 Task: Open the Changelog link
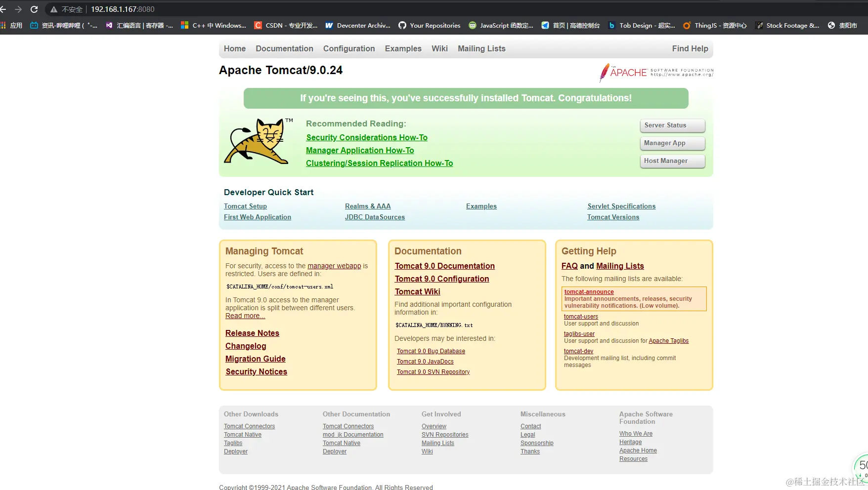(246, 346)
